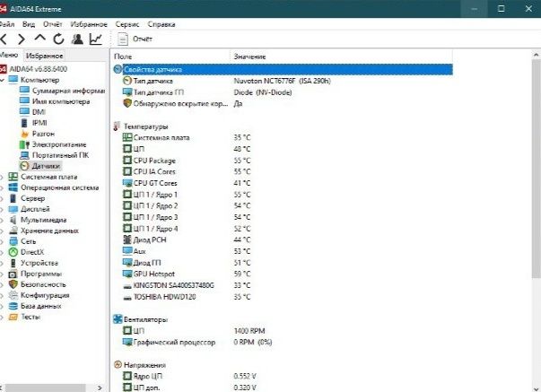
Task: Select the GPU Hotspot temperature row
Action: tap(283, 274)
